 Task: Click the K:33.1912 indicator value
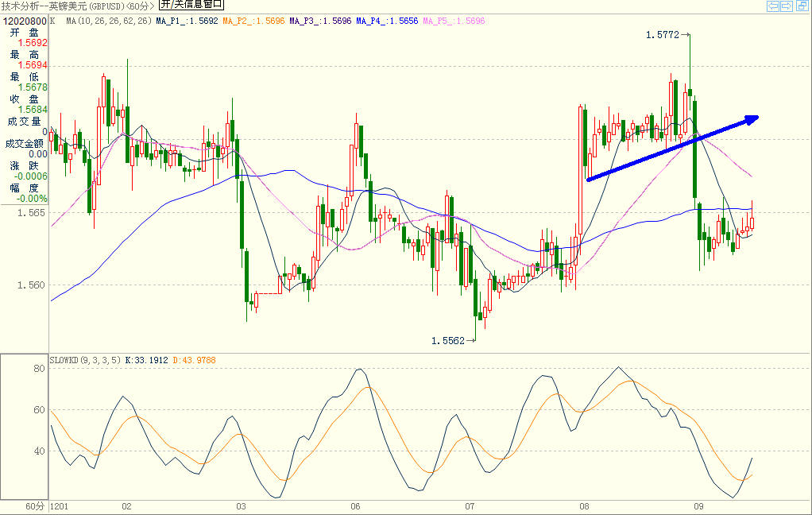tap(146, 360)
